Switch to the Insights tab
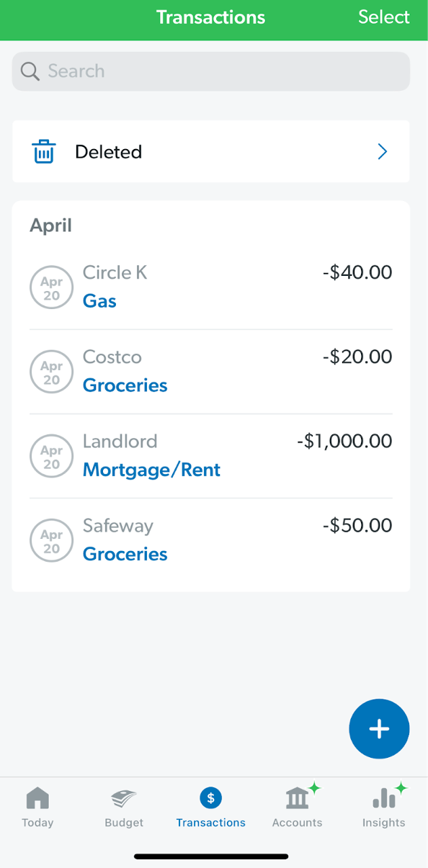The image size is (428, 868). [383, 807]
